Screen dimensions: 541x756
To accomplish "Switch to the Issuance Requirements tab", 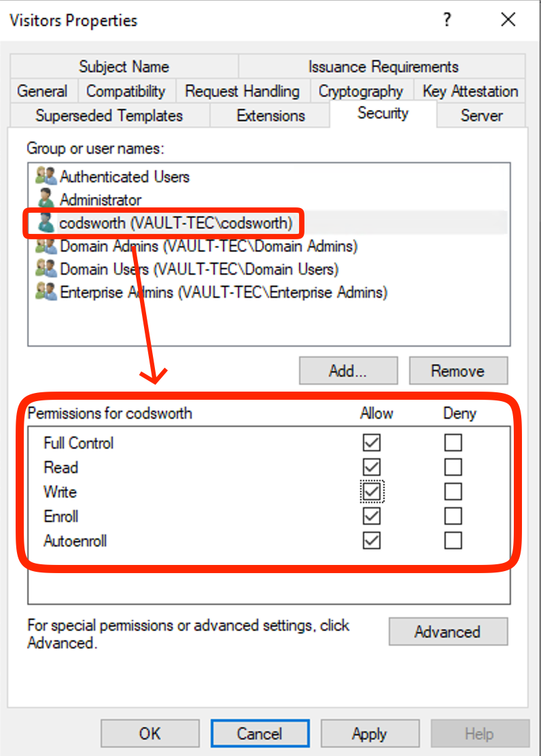I will pyautogui.click(x=383, y=67).
